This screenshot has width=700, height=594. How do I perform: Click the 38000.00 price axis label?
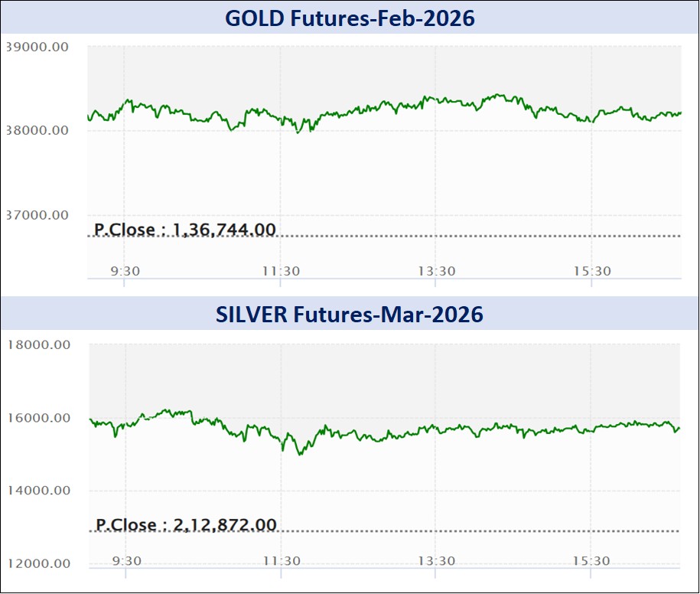click(x=37, y=130)
